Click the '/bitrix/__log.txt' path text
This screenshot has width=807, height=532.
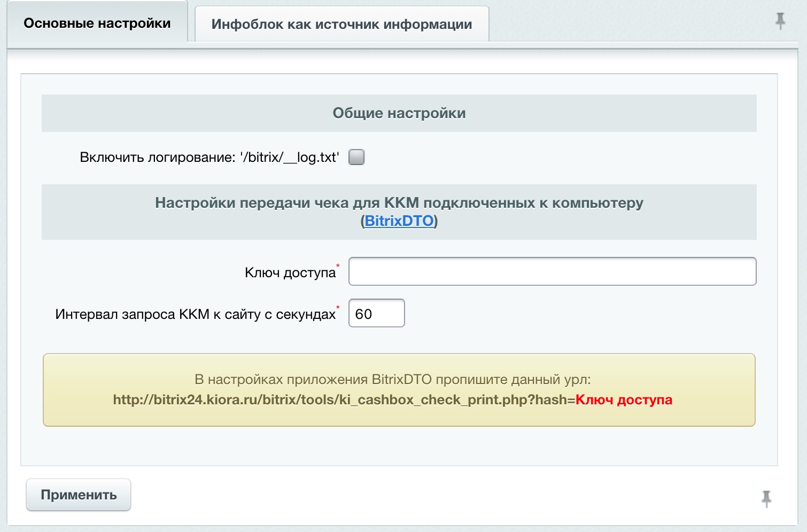tap(289, 158)
